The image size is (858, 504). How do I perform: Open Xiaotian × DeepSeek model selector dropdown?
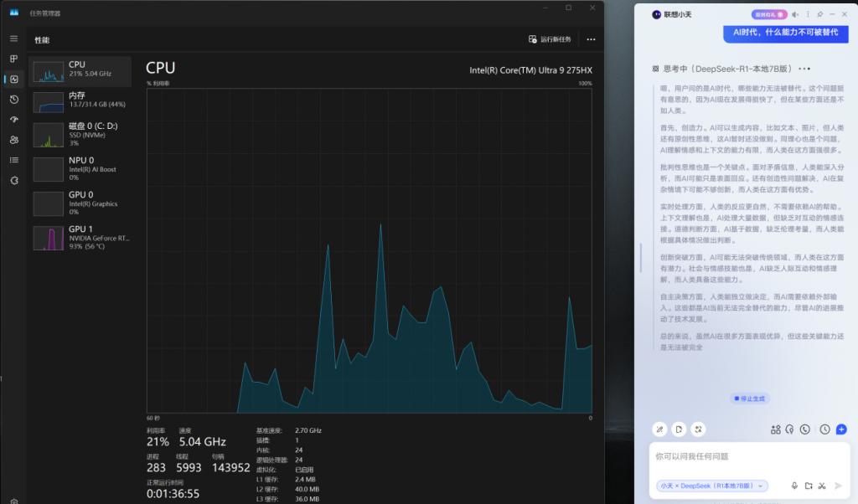[x=712, y=486]
